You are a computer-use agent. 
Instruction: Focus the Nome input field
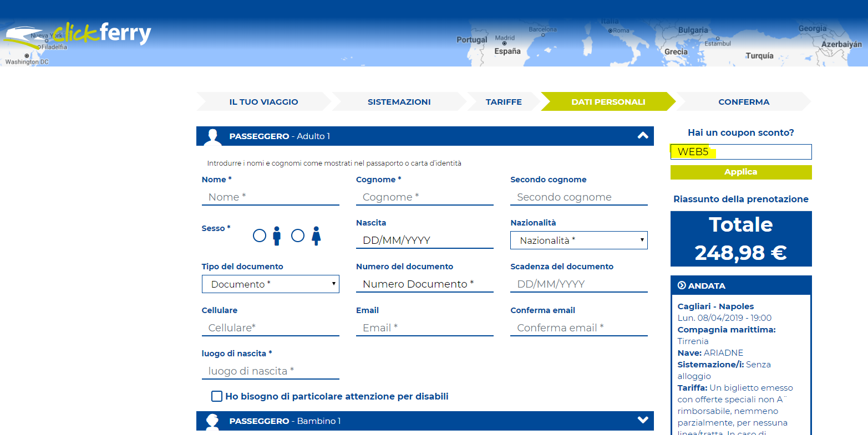coord(271,197)
